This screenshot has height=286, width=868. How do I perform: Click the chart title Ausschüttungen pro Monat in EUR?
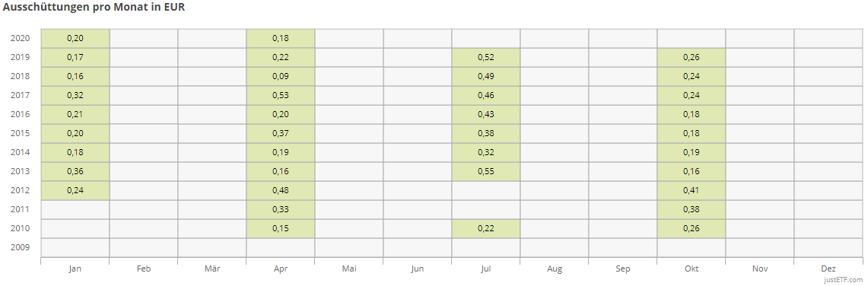coord(94,8)
